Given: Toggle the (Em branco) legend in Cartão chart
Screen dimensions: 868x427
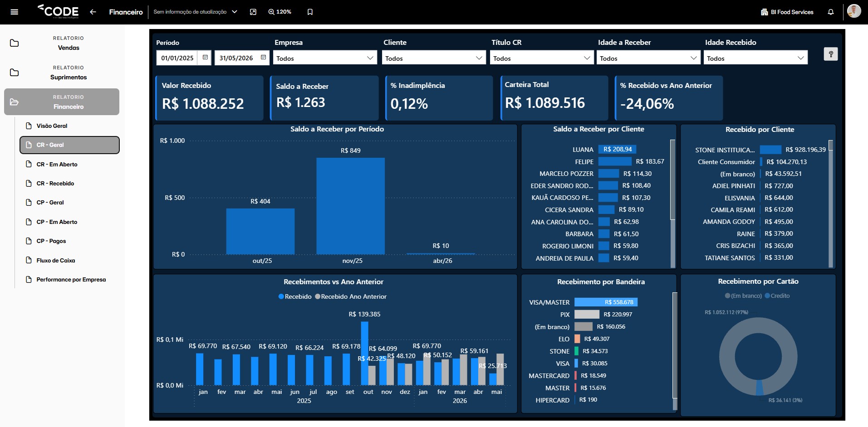Looking at the screenshot, I should pyautogui.click(x=743, y=296).
